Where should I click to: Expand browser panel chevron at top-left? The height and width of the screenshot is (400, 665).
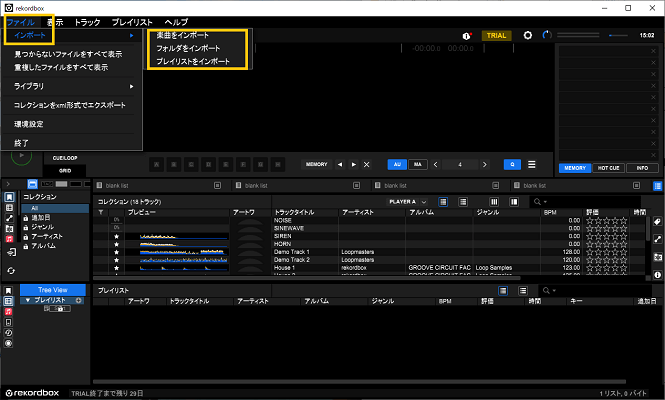click(8, 184)
